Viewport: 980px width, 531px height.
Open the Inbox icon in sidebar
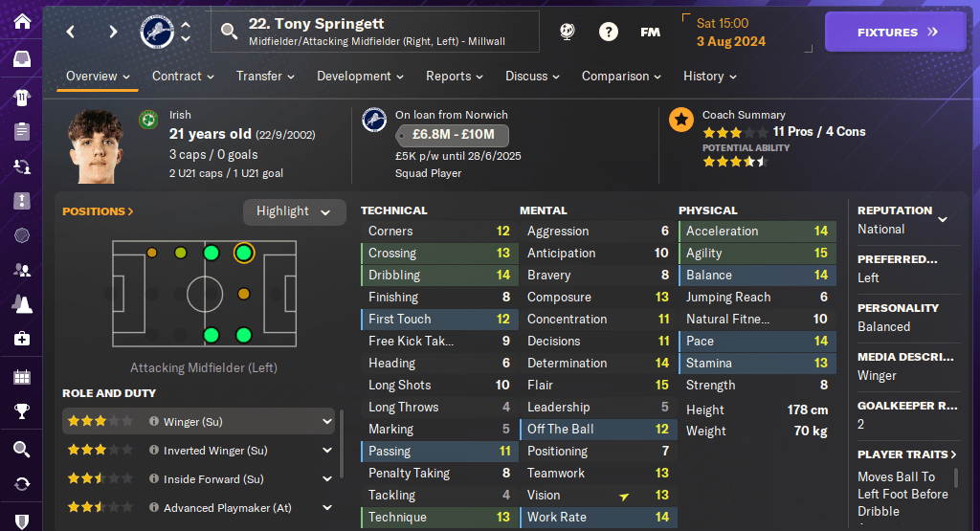pos(21,59)
